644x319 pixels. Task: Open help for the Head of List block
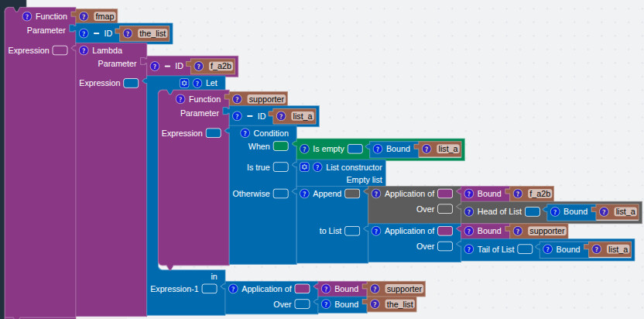pyautogui.click(x=468, y=211)
